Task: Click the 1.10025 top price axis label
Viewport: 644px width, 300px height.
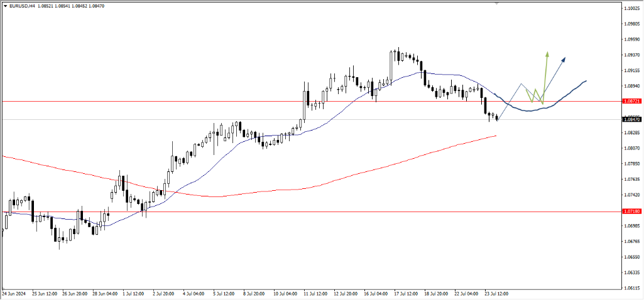Action: tap(631, 9)
